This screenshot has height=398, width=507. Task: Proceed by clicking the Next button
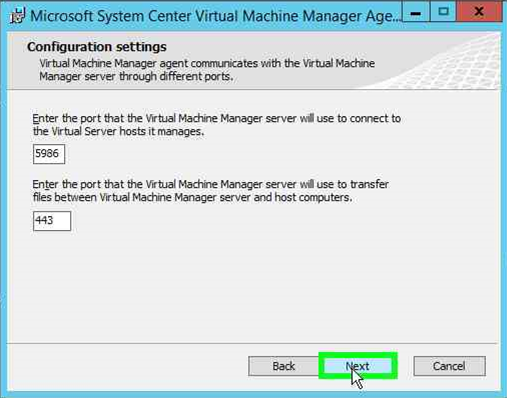(358, 366)
